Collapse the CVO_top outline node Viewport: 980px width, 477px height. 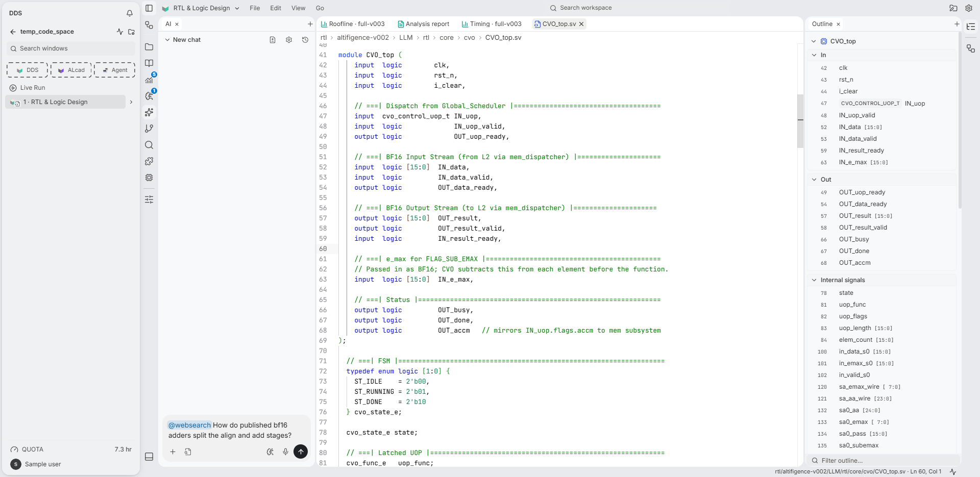click(x=814, y=41)
